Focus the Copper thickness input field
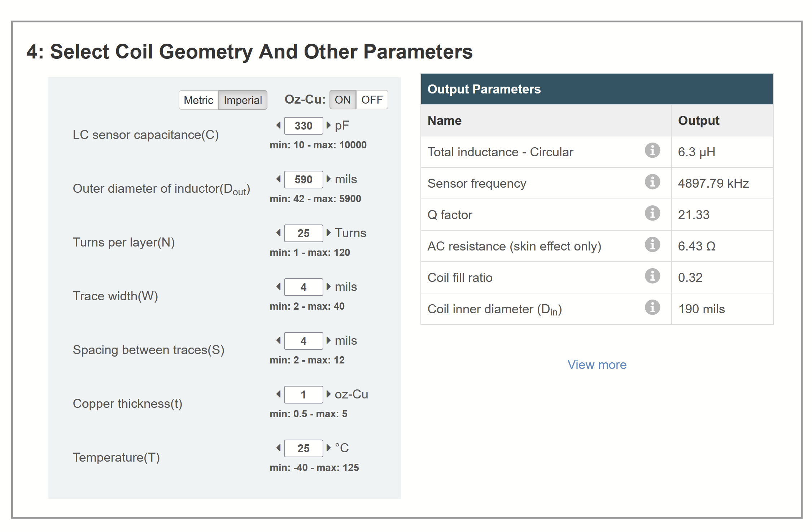The width and height of the screenshot is (812, 532). 304,394
